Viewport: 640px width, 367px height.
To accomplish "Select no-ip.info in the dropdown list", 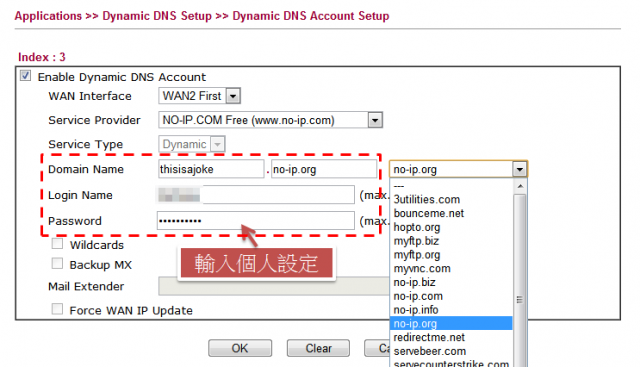I will pos(451,310).
